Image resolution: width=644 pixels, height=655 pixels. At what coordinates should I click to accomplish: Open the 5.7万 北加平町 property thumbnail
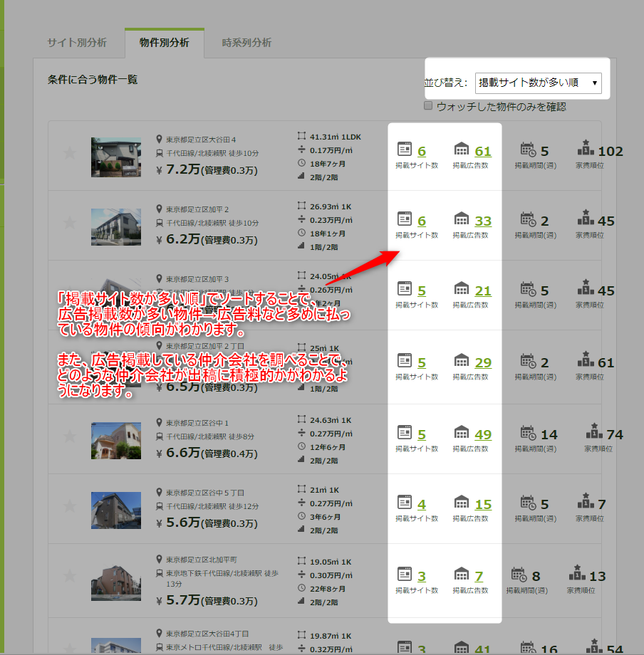(115, 582)
